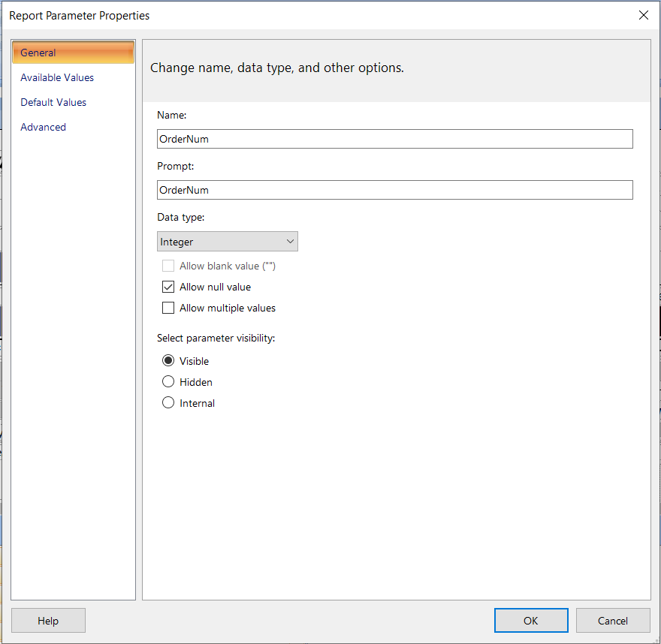Click the Data type dropdown chevron arrow
The height and width of the screenshot is (644, 661).
[x=291, y=242]
